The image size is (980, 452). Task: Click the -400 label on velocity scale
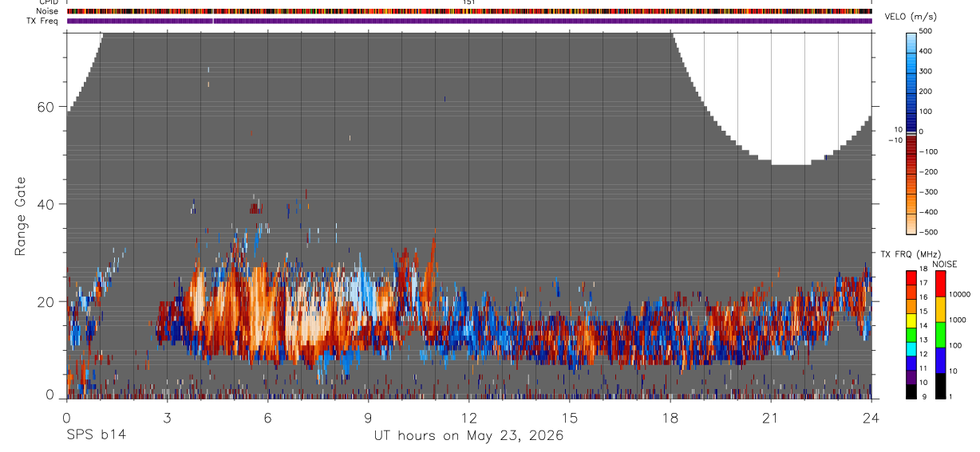[x=930, y=212]
